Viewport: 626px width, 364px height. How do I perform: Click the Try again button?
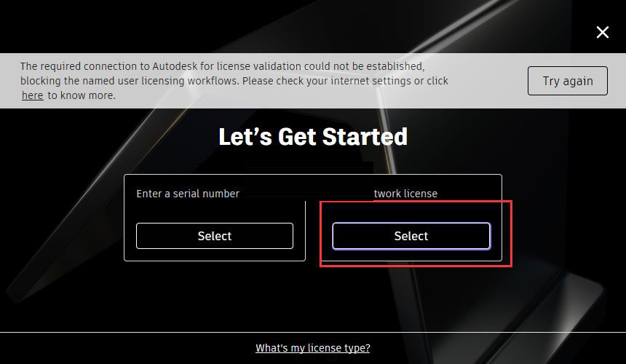coord(567,81)
